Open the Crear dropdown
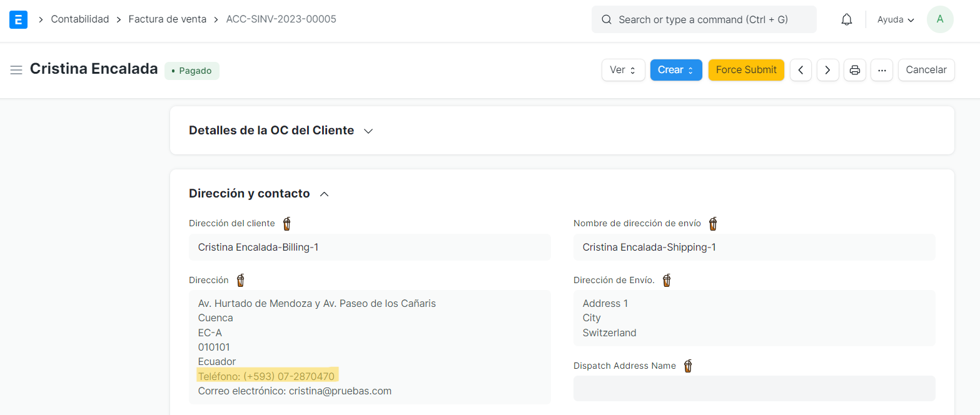980x415 pixels. (x=676, y=70)
